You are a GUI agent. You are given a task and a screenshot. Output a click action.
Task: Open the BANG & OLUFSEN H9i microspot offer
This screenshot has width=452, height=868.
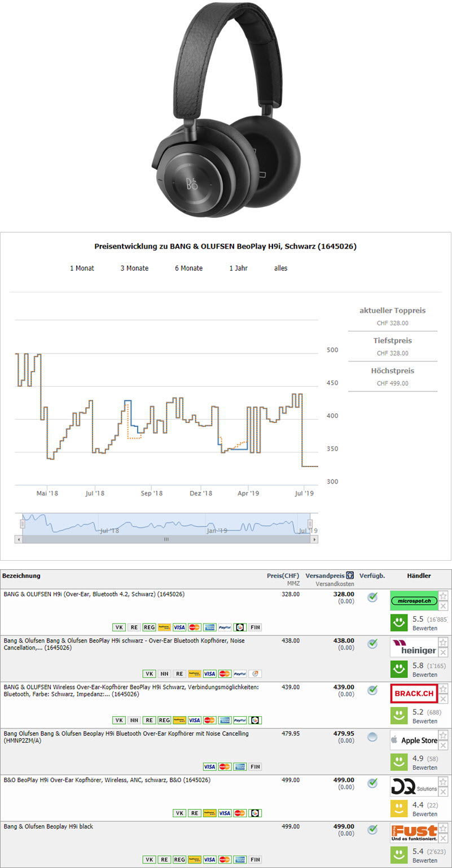[94, 594]
